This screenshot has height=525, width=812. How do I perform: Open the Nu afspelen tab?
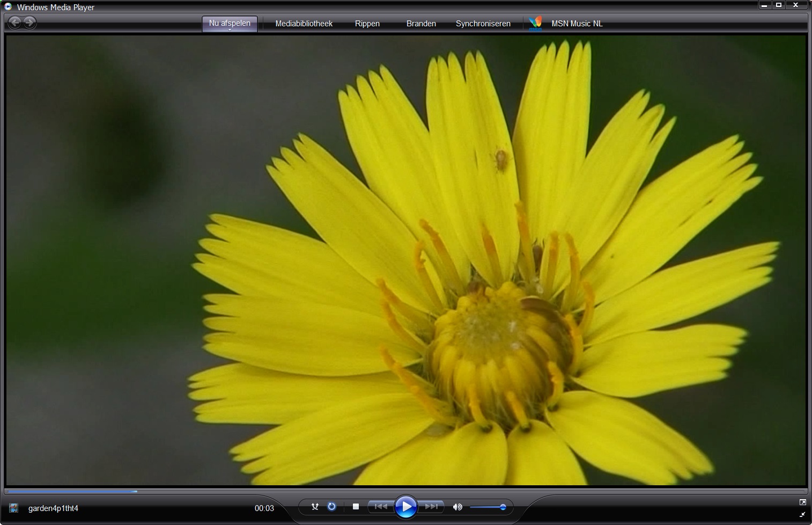230,23
